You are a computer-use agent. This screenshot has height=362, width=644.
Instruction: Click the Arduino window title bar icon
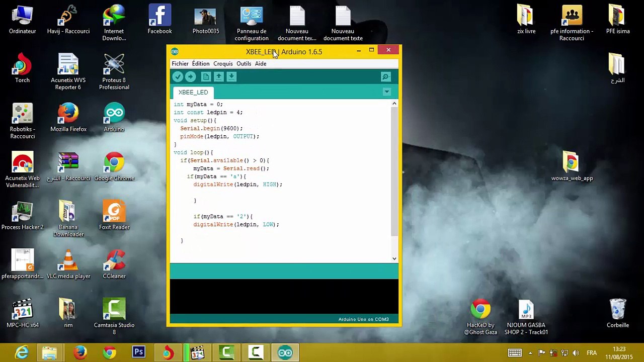click(x=175, y=52)
